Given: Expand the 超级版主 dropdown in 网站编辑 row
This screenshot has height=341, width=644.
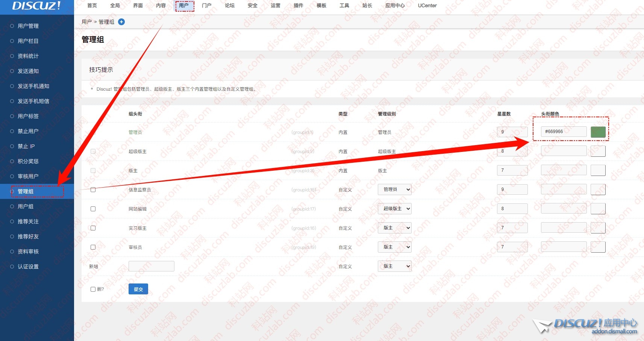Looking at the screenshot, I should [x=394, y=209].
